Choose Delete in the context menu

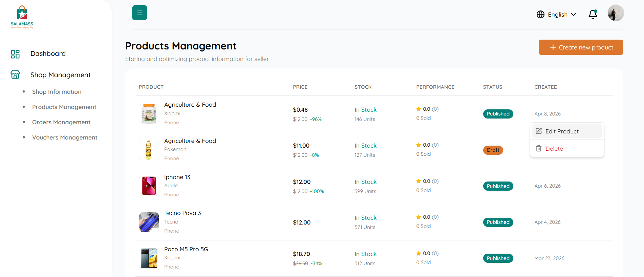point(554,149)
